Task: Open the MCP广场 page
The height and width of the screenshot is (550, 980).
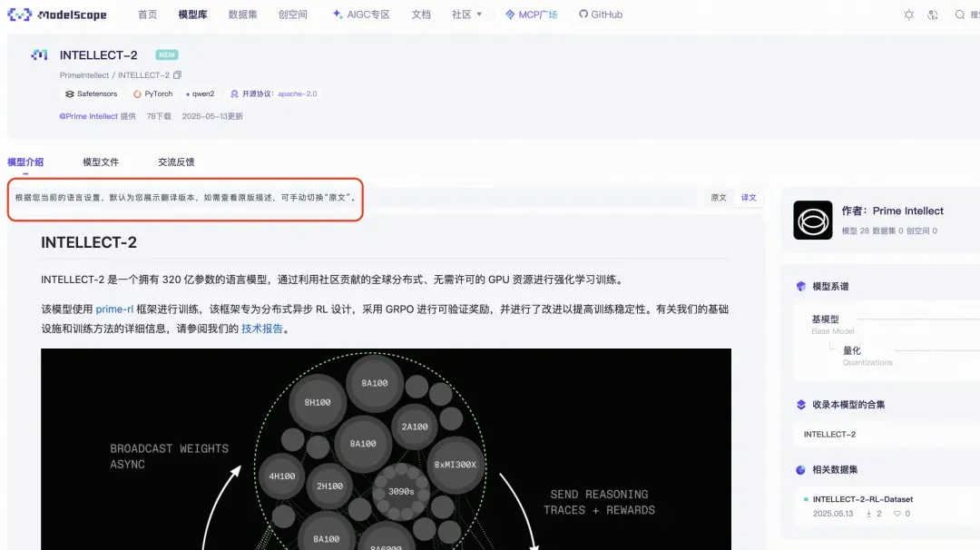Action: pos(531,15)
